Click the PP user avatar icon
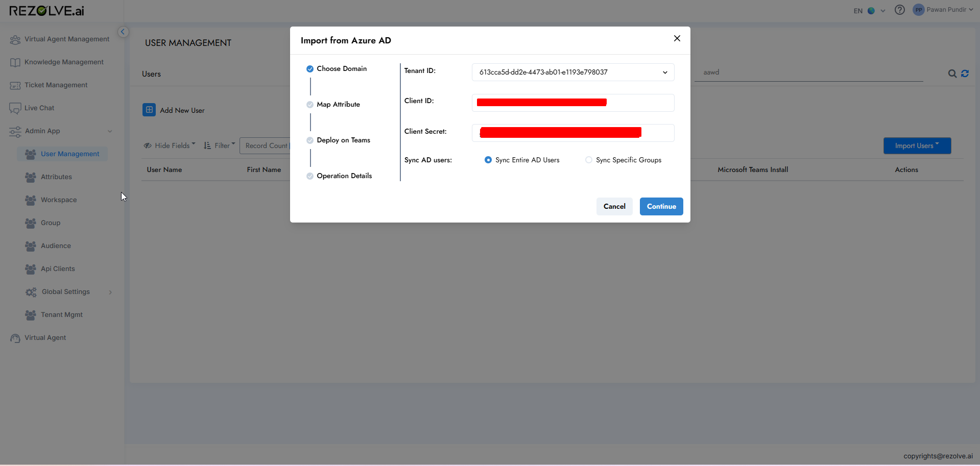The width and height of the screenshot is (980, 466). 918,10
